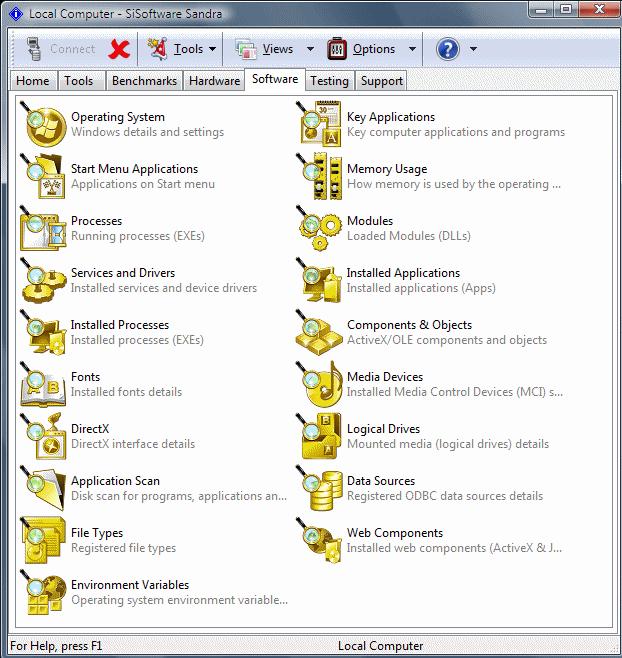Expand the Options dropdown arrow
This screenshot has height=658, width=622.
pyautogui.click(x=413, y=49)
